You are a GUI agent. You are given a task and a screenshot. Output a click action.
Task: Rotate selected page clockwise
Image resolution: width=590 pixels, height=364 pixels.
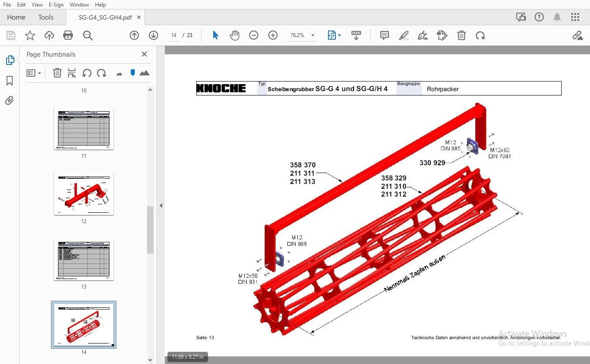click(x=102, y=73)
